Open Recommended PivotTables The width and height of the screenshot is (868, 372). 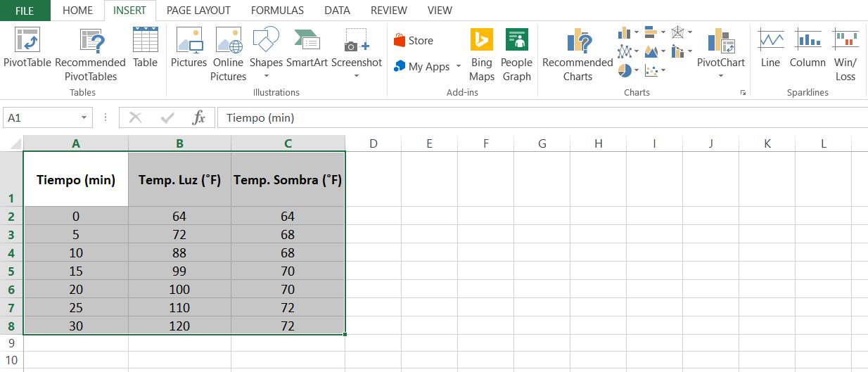(90, 53)
